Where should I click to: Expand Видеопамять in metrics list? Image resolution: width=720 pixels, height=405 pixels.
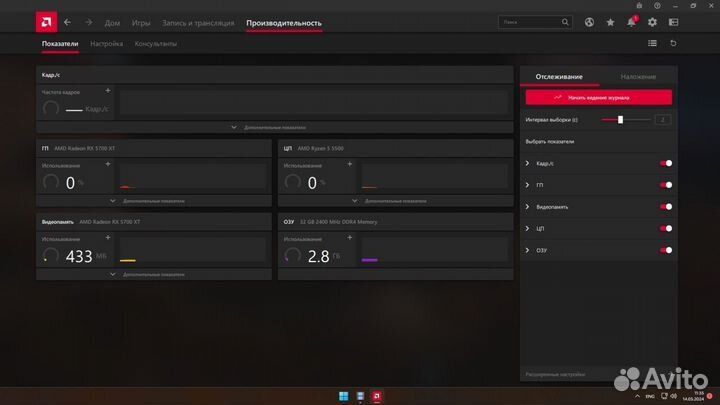(527, 207)
